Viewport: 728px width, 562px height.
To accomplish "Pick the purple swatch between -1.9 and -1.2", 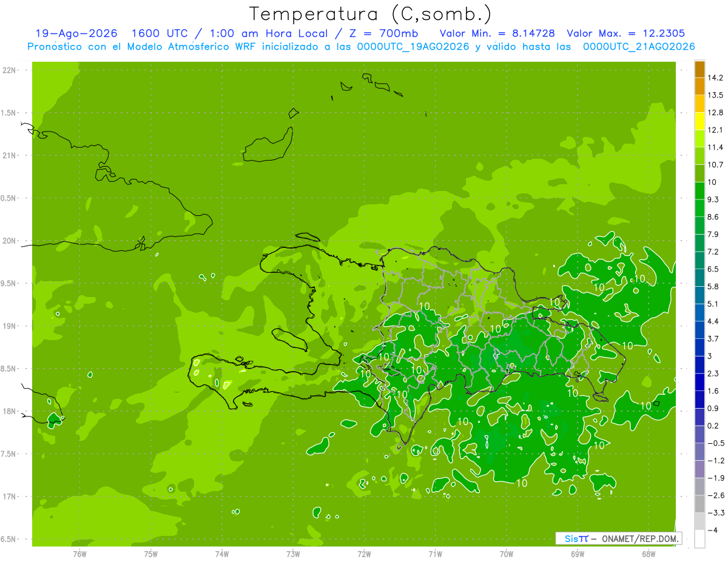I will 699,469.
